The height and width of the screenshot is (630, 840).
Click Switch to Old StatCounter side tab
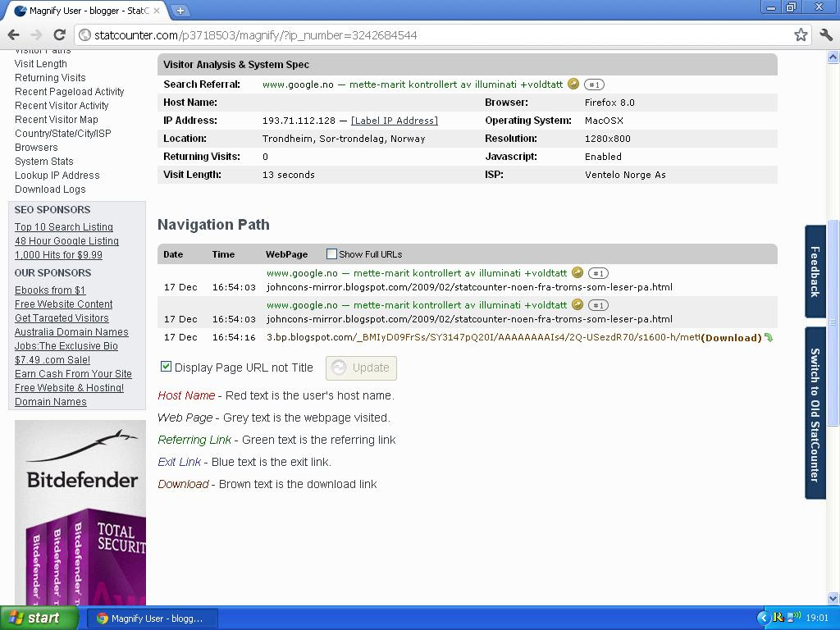click(815, 414)
